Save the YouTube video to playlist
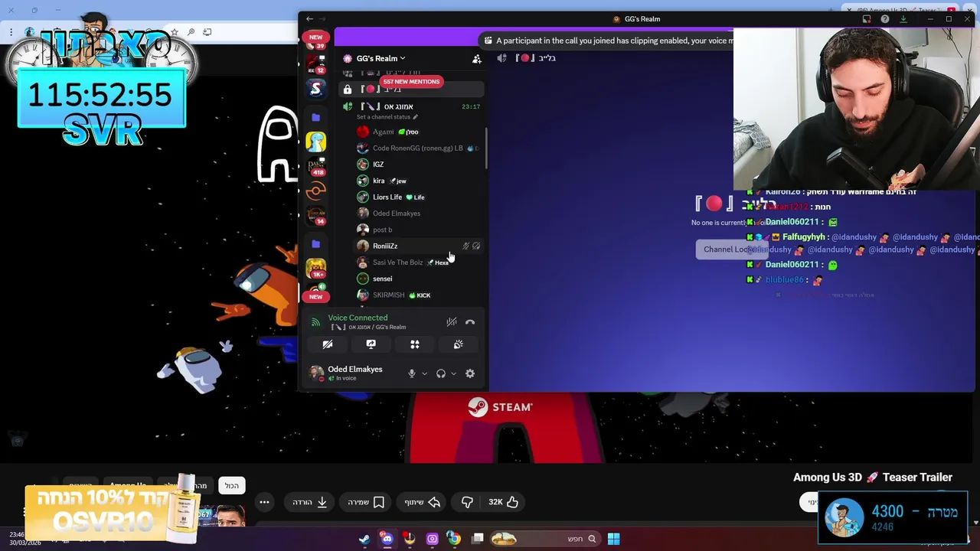This screenshot has height=551, width=980. pyautogui.click(x=365, y=502)
